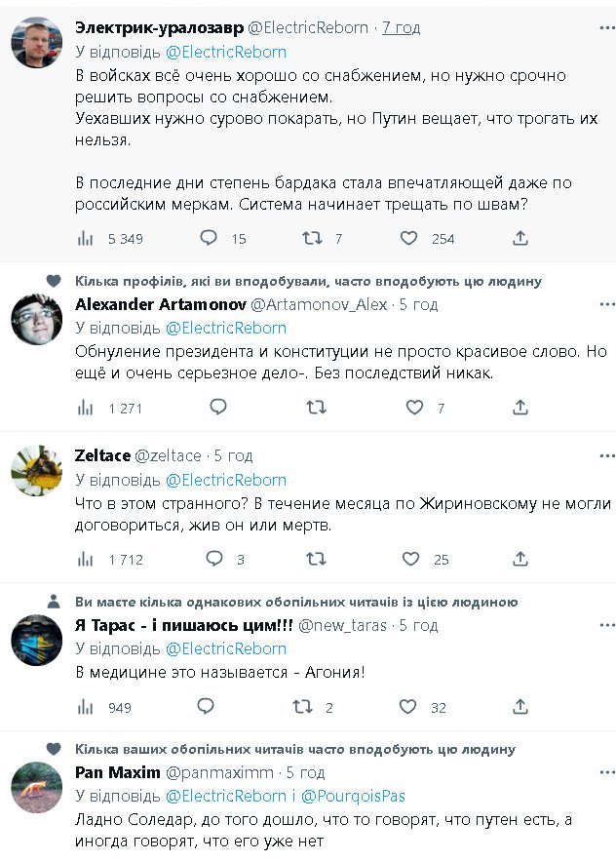This screenshot has height=862, width=616.
Task: Like Zeltace's tweet with 25 likes
Action: pyautogui.click(x=409, y=559)
